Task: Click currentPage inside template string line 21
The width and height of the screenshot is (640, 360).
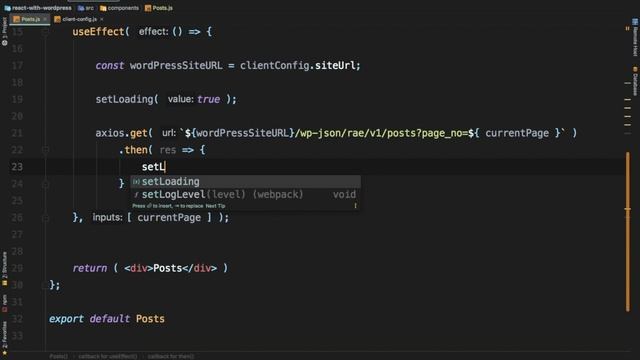Action: [517, 133]
